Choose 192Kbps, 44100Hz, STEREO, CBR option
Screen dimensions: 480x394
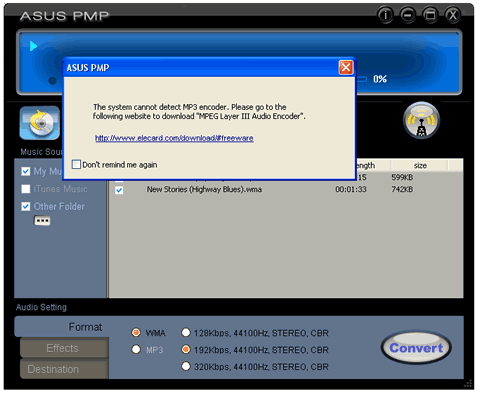pos(186,349)
